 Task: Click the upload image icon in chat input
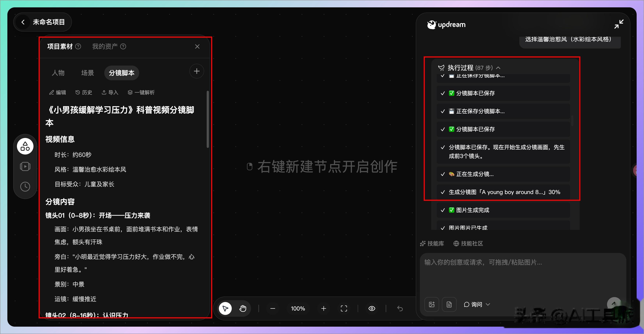(x=432, y=304)
